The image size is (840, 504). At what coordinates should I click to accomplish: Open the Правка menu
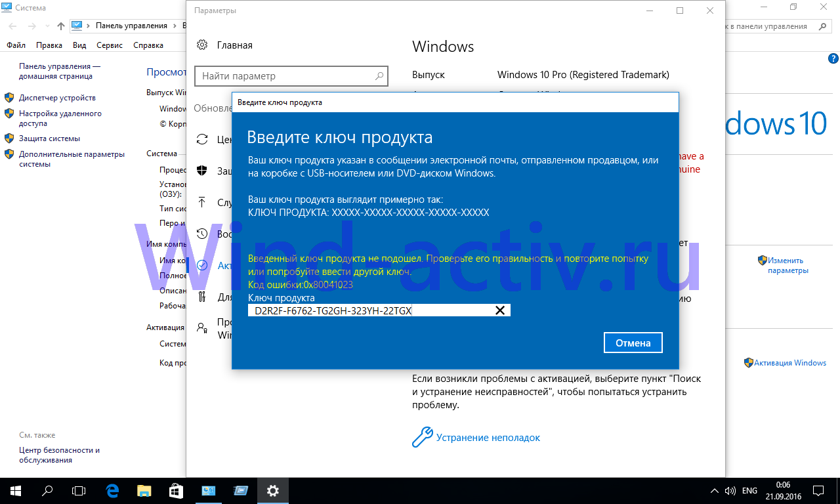tap(49, 45)
